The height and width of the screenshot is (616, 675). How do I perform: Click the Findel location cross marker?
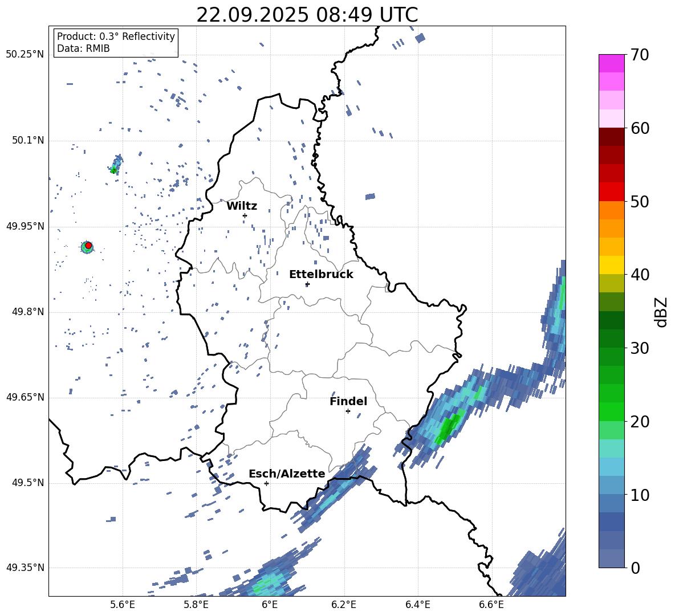(348, 411)
